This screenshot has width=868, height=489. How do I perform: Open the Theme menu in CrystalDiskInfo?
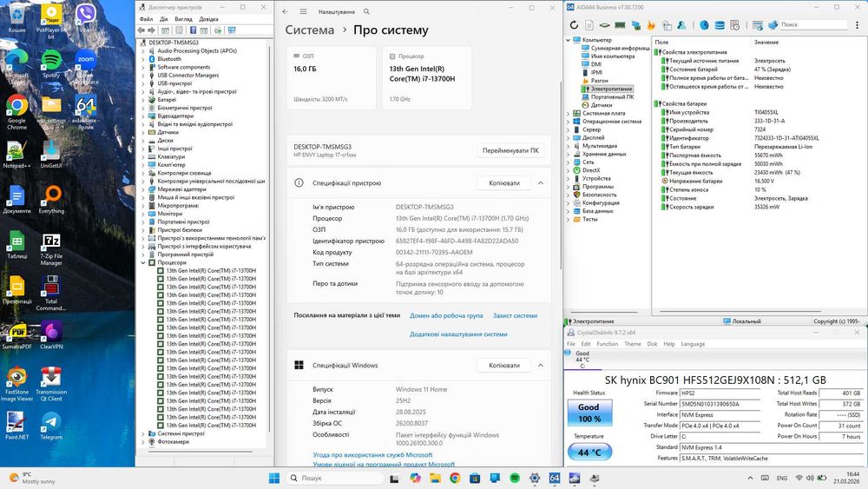coord(633,344)
